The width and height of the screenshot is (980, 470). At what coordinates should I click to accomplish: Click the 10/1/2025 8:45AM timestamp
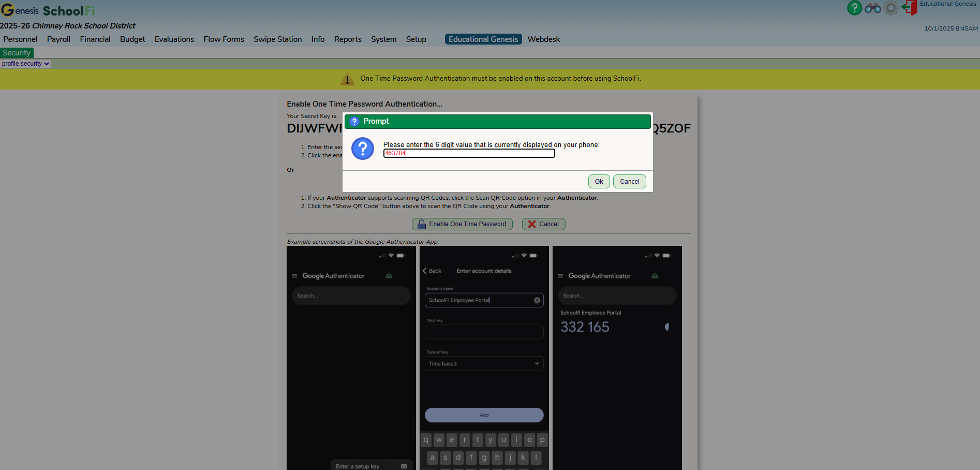(x=951, y=28)
